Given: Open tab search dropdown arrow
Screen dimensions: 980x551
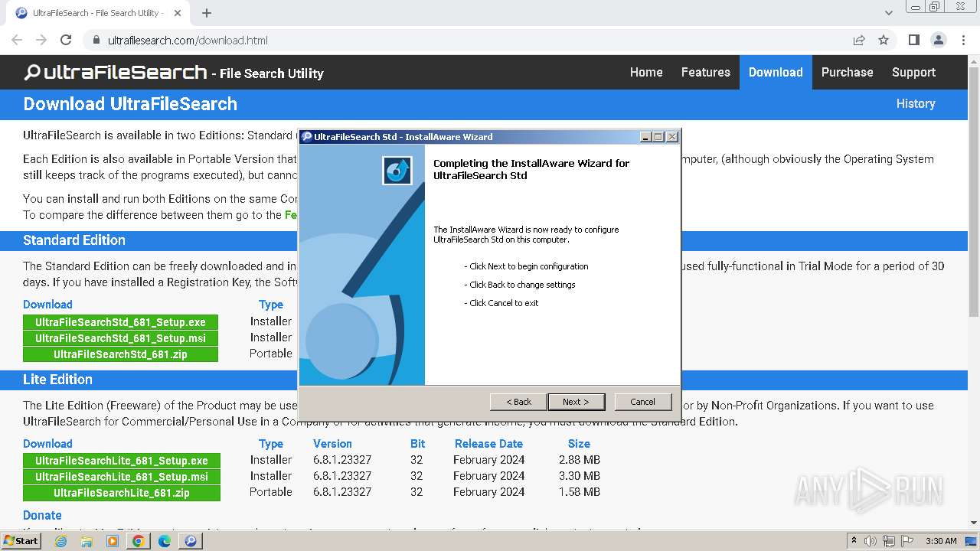Looking at the screenshot, I should pos(889,13).
